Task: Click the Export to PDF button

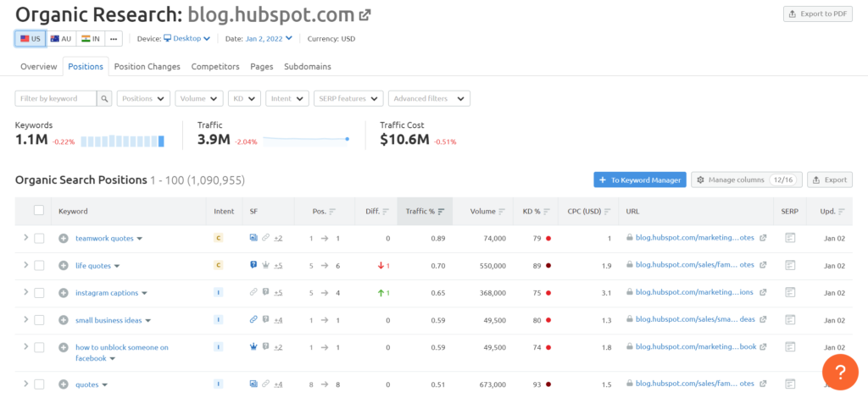Action: point(818,14)
